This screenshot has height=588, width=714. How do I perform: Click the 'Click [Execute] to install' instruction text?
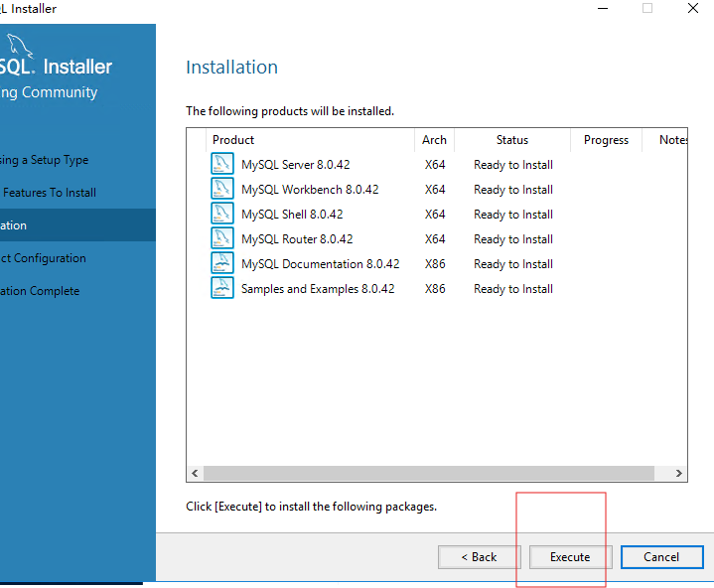pyautogui.click(x=312, y=507)
